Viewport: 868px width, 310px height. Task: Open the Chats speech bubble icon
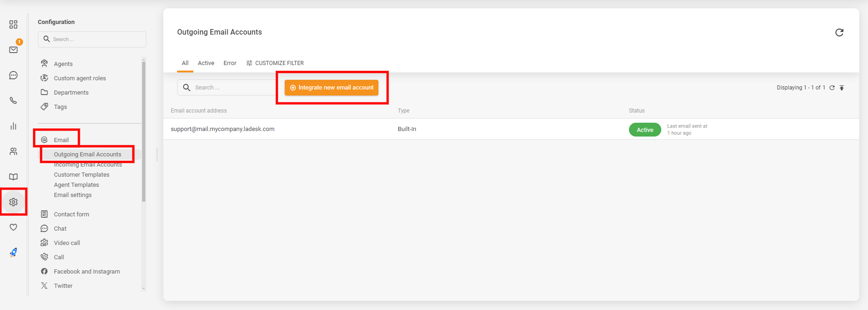tap(13, 75)
